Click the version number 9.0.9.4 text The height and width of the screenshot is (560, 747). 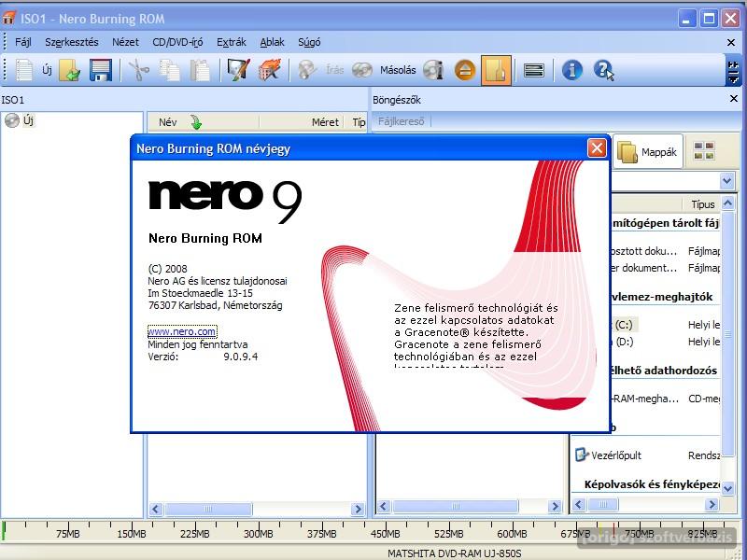click(x=241, y=357)
